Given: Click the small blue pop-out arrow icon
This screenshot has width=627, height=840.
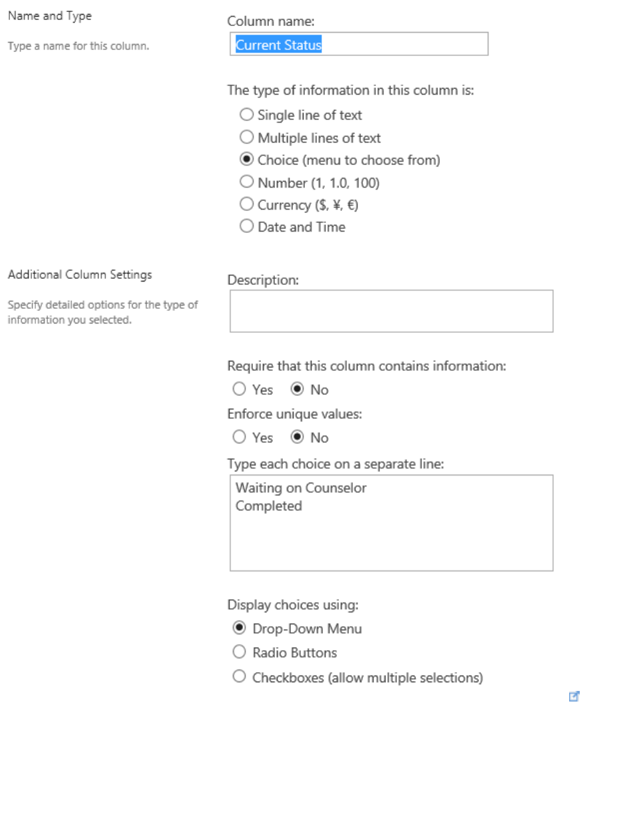Looking at the screenshot, I should (x=574, y=696).
